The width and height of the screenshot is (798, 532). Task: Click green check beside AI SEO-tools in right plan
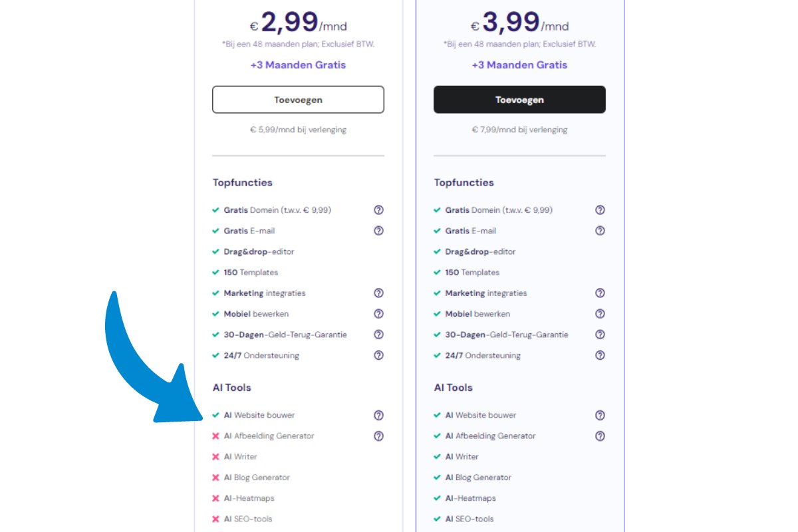point(438,519)
